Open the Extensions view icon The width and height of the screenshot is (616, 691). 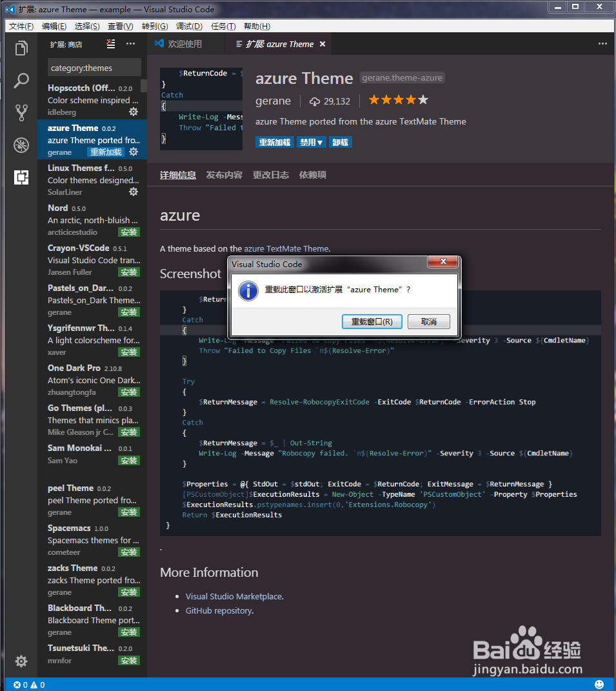tap(21, 177)
